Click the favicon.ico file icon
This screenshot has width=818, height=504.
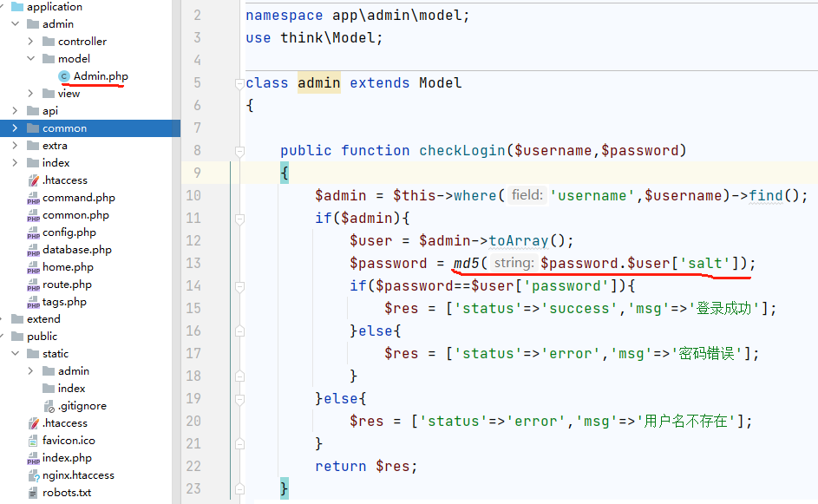(34, 441)
